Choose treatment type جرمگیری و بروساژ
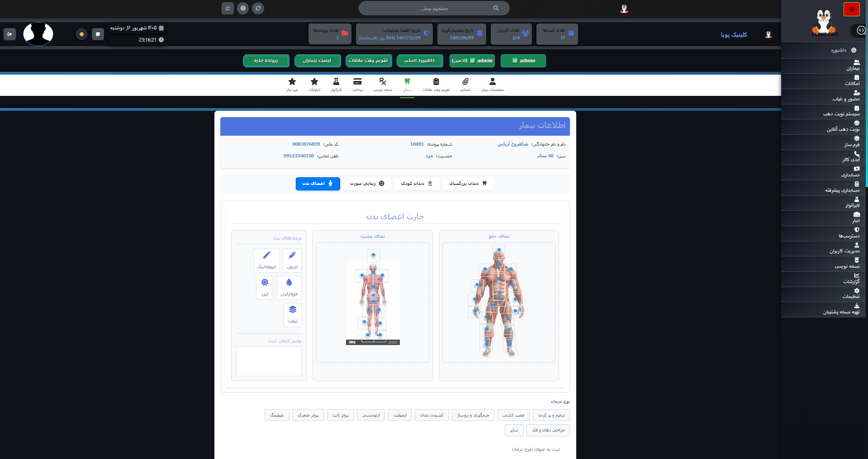This screenshot has width=868, height=459. (x=473, y=415)
